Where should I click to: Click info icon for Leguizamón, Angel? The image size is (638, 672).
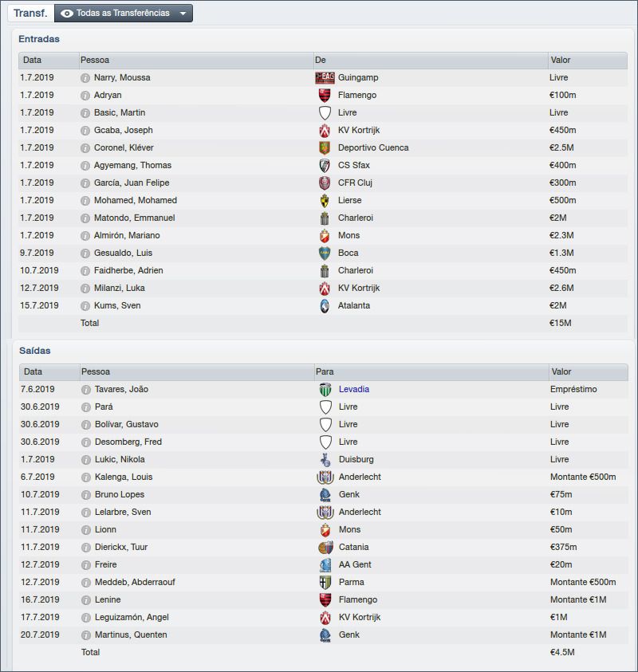pos(86,618)
